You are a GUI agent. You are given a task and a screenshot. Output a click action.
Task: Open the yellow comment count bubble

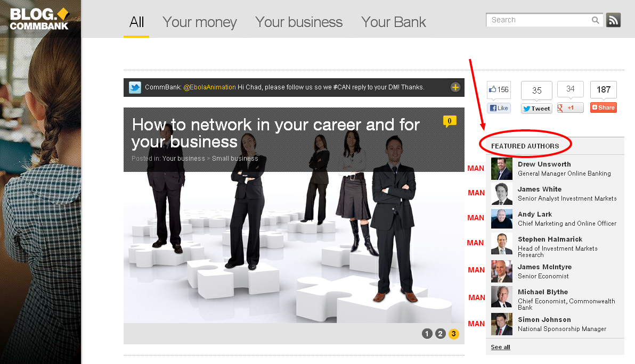[x=450, y=121]
